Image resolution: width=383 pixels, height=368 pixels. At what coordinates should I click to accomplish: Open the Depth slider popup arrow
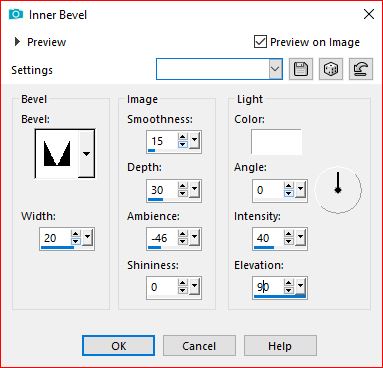coord(194,189)
